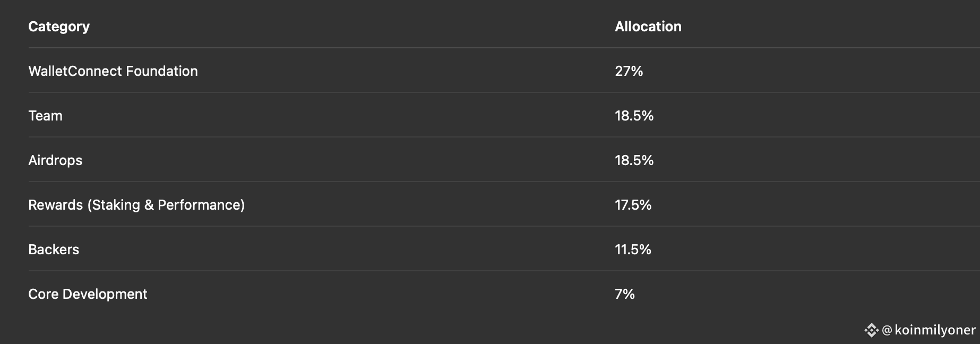Click the 27% allocation value
The height and width of the screenshot is (344, 980).
629,71
